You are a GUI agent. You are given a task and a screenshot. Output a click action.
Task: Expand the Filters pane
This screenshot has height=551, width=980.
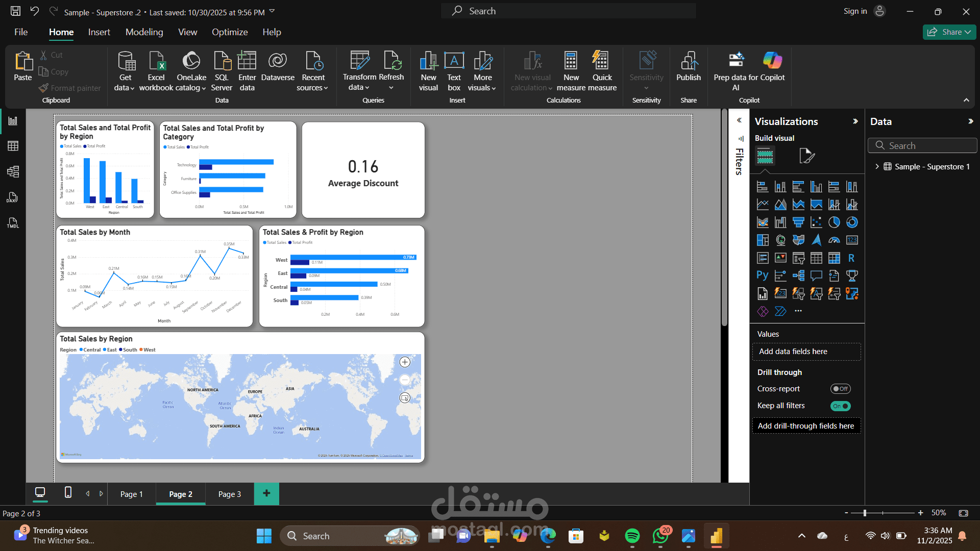tap(739, 120)
